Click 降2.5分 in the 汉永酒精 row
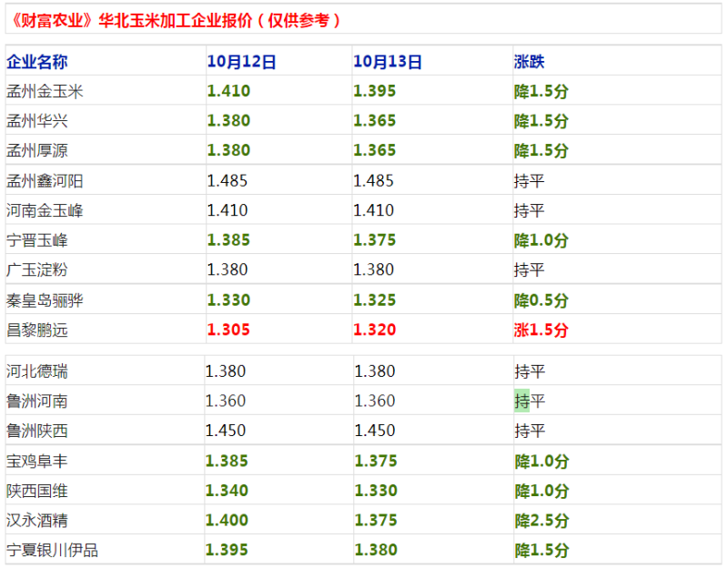 [x=541, y=520]
